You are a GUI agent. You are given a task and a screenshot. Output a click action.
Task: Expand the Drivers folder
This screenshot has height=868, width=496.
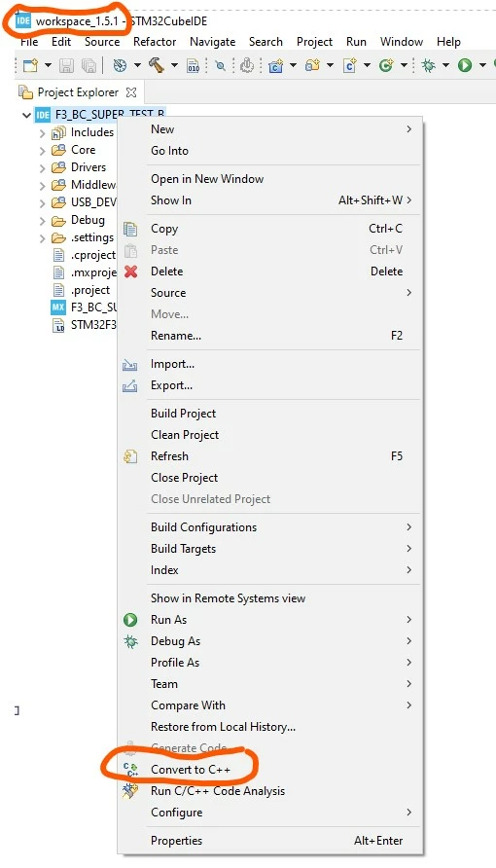click(x=43, y=167)
